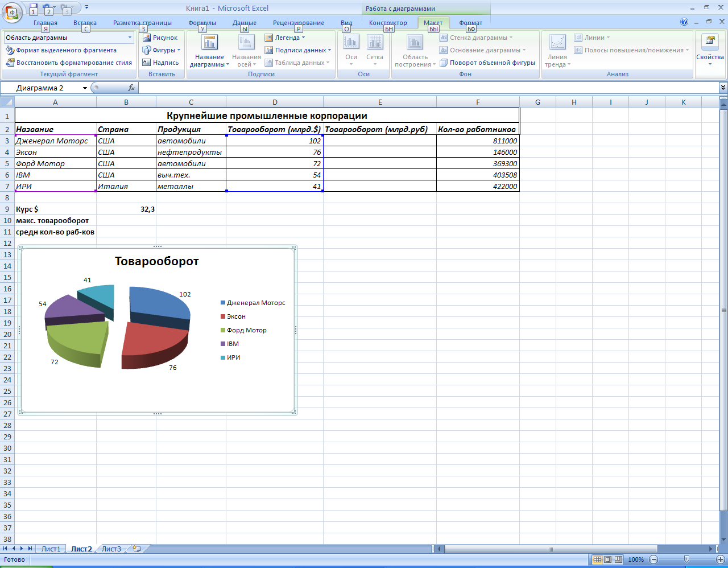728x568 pixels.
Task: Click the vertical scrollbar down arrow
Action: 723,538
